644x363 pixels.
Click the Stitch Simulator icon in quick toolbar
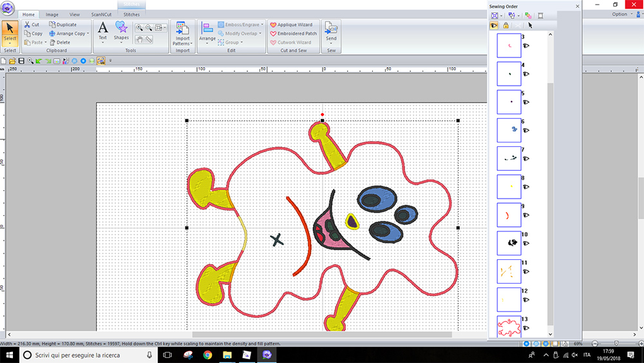(66, 61)
